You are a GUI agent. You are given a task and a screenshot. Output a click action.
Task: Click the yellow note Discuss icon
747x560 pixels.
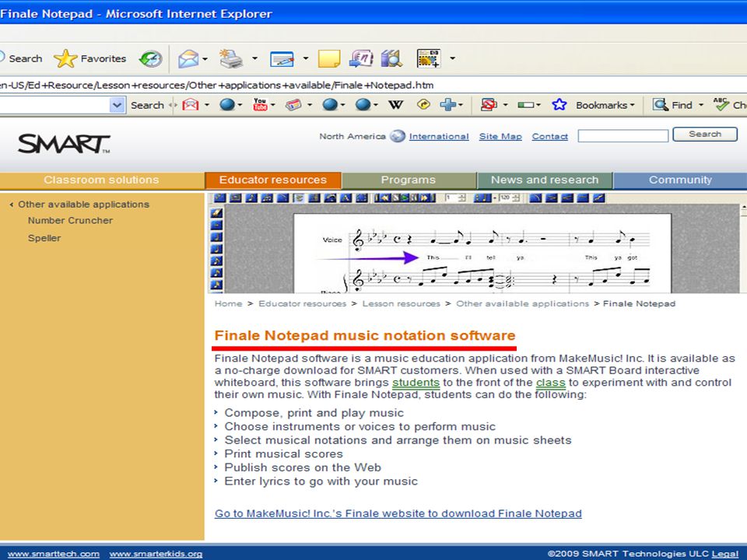pyautogui.click(x=328, y=58)
